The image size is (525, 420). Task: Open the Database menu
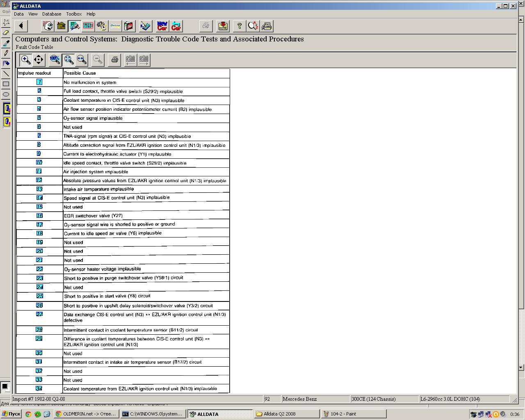point(52,14)
